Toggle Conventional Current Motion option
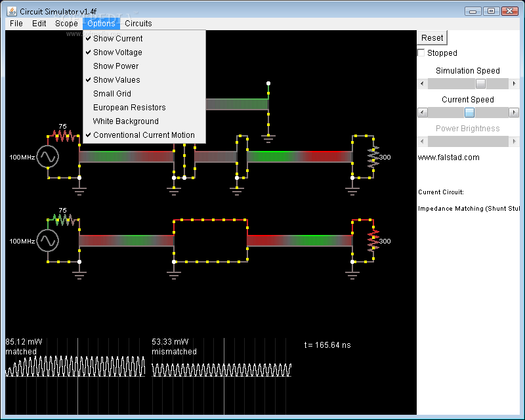Viewport: 525px width, 420px height. [x=144, y=135]
